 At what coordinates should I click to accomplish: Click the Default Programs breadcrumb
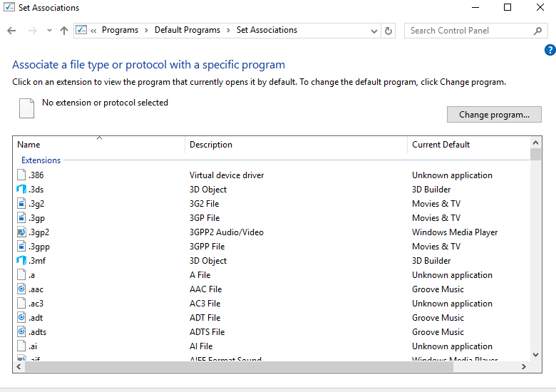(x=187, y=30)
